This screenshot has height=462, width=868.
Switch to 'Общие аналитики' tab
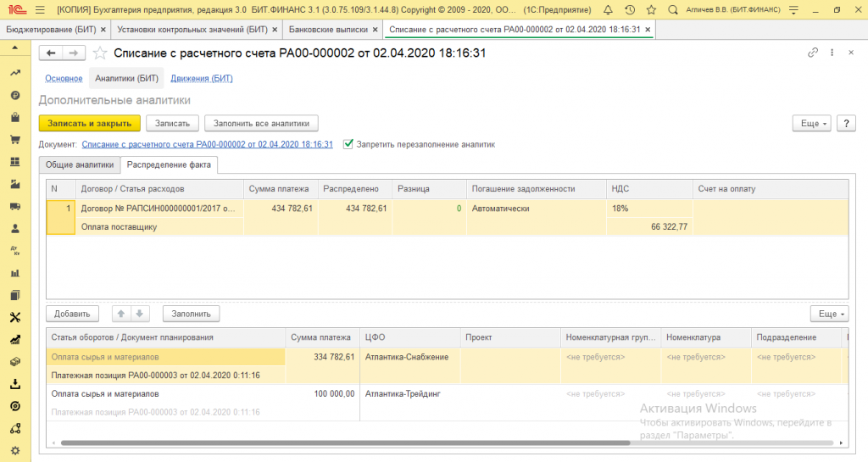pos(79,164)
